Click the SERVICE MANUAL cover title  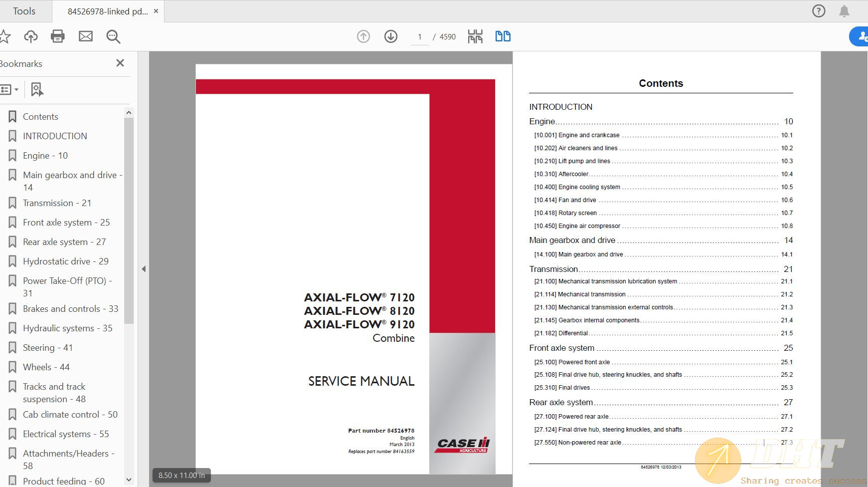coord(361,381)
